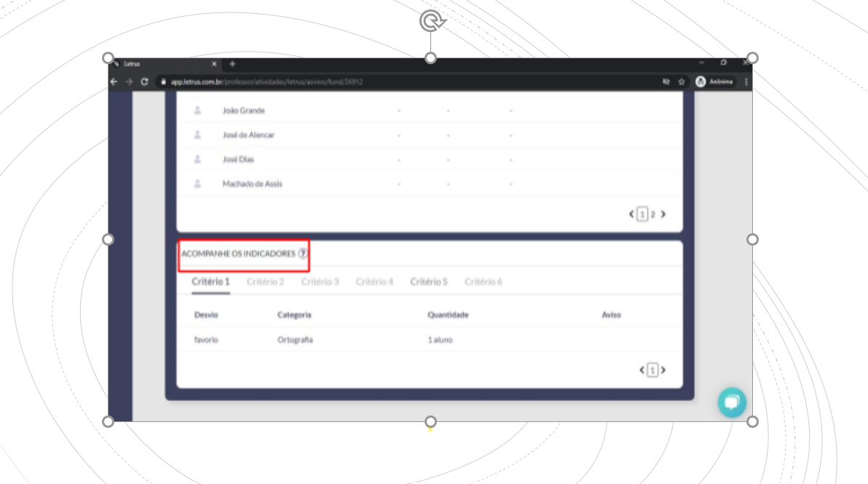This screenshot has width=868, height=484.
Task: Click the student icon beside João Grande
Action: [197, 110]
